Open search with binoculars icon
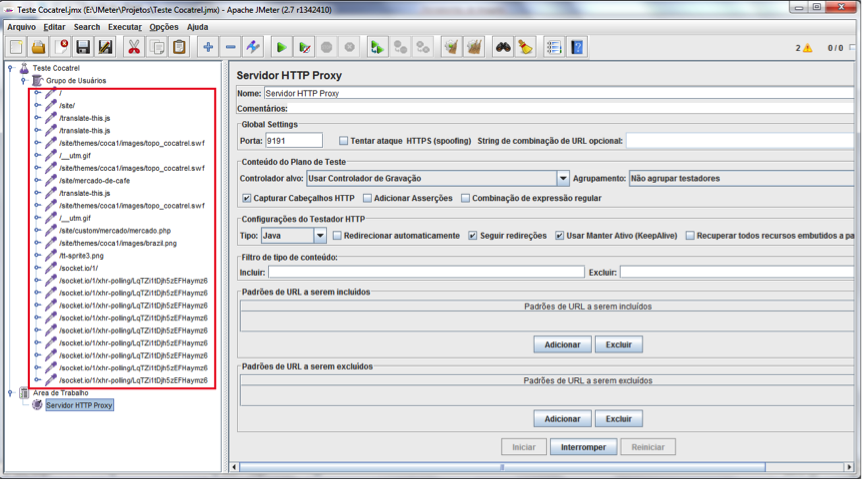The image size is (862, 480). click(503, 47)
